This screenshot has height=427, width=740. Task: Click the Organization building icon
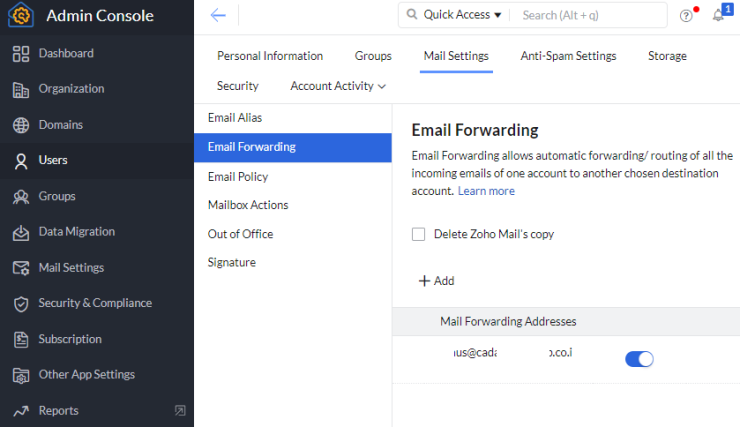[x=21, y=90]
